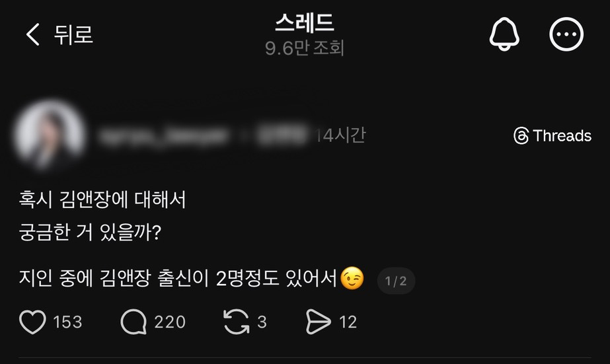This screenshot has width=610, height=364.
Task: Click the repost count 3
Action: tap(262, 322)
